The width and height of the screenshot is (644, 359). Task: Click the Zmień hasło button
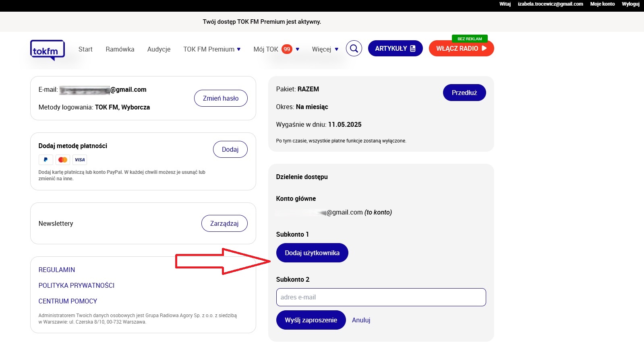[x=221, y=98]
